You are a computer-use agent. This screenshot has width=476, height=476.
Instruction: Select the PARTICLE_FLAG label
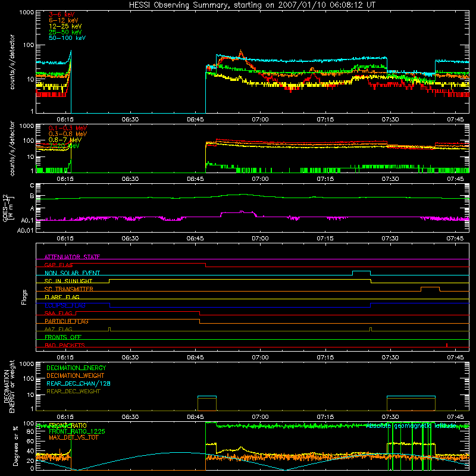(67, 321)
